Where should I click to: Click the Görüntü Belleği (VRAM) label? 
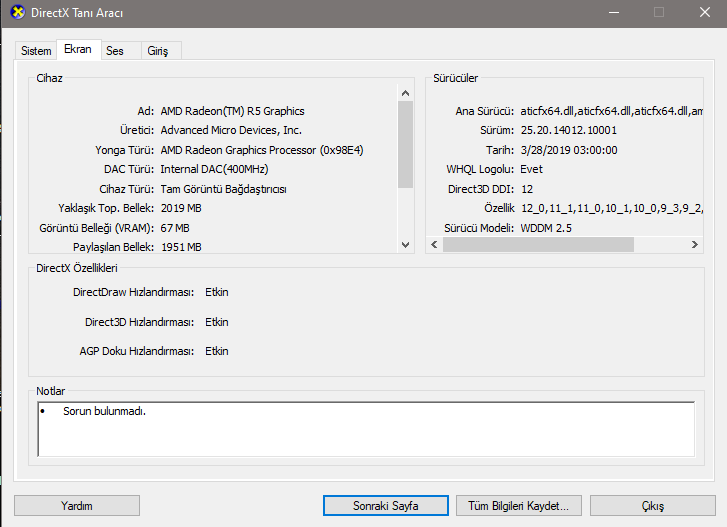click(x=96, y=228)
